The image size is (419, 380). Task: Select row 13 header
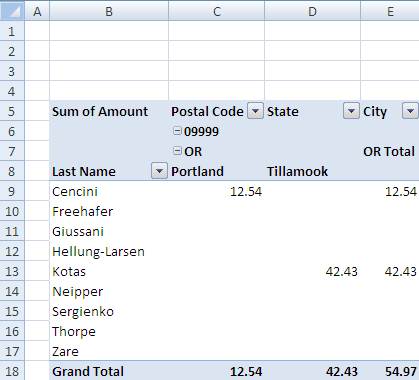click(x=12, y=271)
